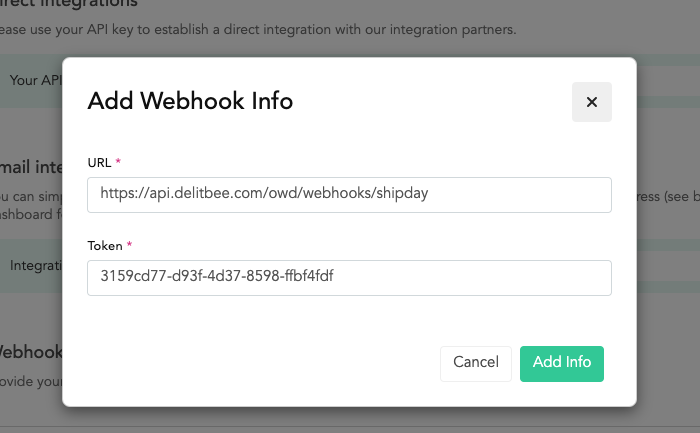Focus the Token input field
700x433 pixels.
tap(349, 278)
